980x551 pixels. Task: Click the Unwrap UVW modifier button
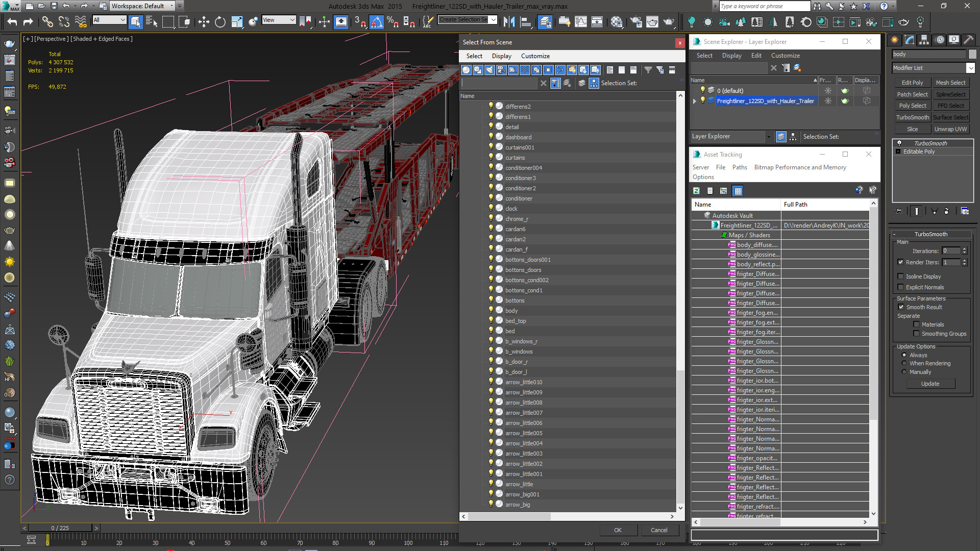pos(950,129)
